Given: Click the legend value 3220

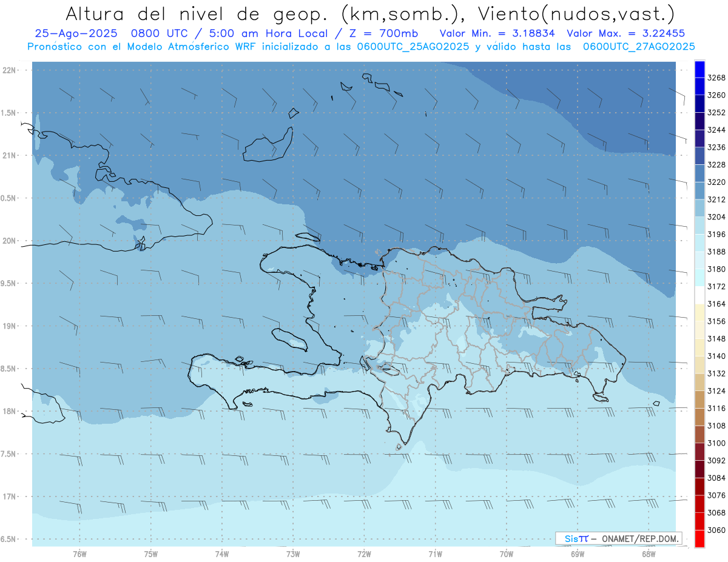Looking at the screenshot, I should [x=716, y=182].
